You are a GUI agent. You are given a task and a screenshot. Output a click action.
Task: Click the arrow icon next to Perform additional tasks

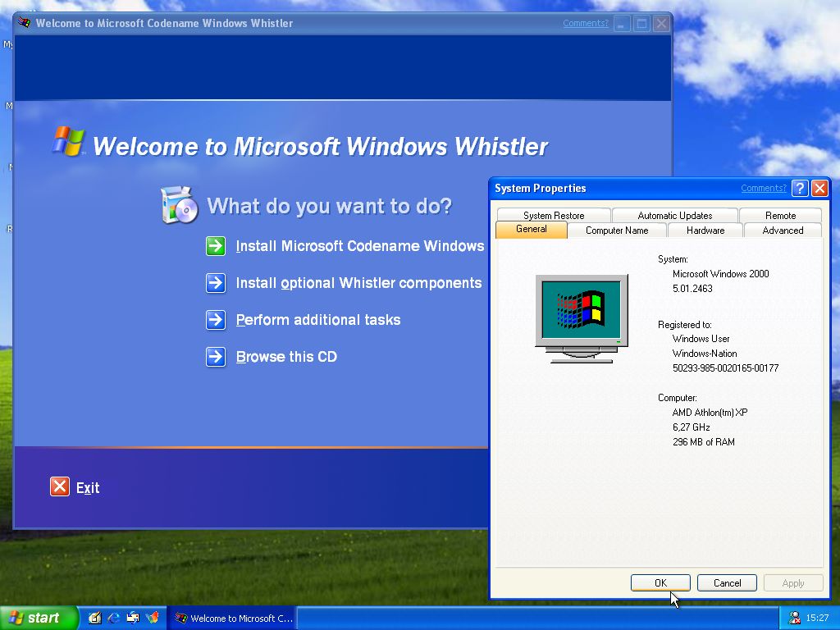(x=216, y=320)
